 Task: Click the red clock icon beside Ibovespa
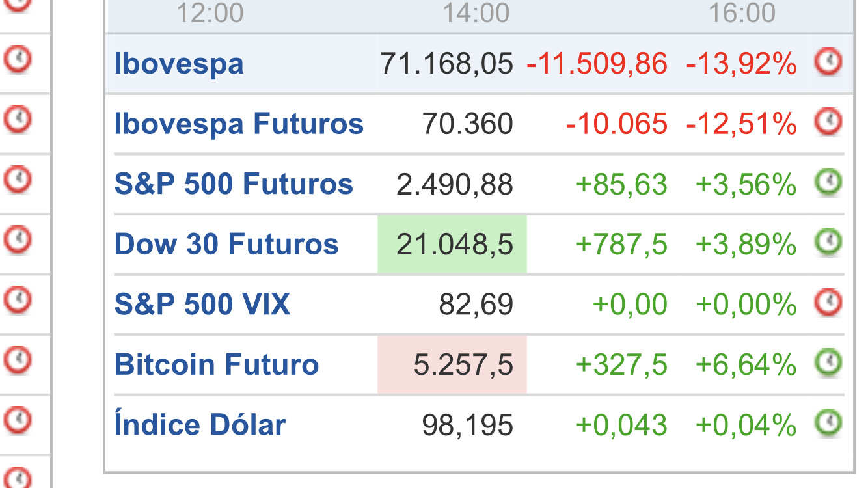pos(828,63)
